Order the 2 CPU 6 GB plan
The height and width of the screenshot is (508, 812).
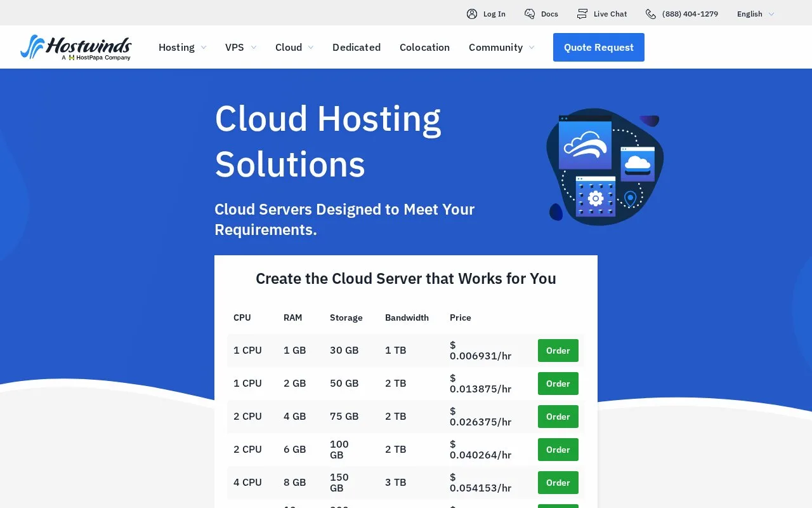click(558, 450)
